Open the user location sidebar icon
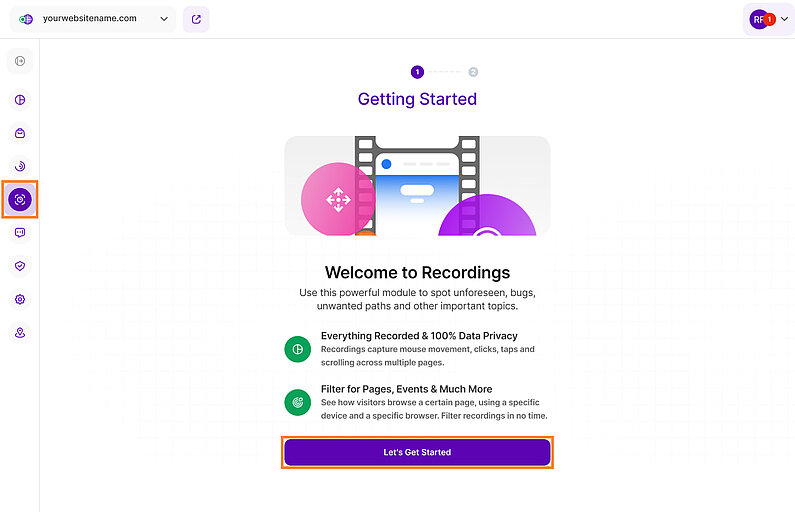795x512 pixels. [x=20, y=333]
